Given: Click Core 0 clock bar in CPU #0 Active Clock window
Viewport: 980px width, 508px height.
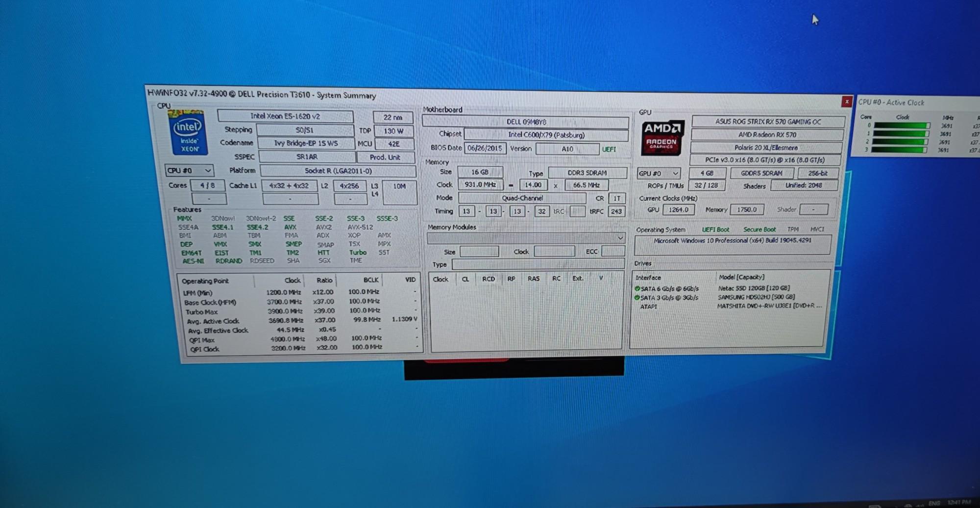Looking at the screenshot, I should click(x=902, y=126).
